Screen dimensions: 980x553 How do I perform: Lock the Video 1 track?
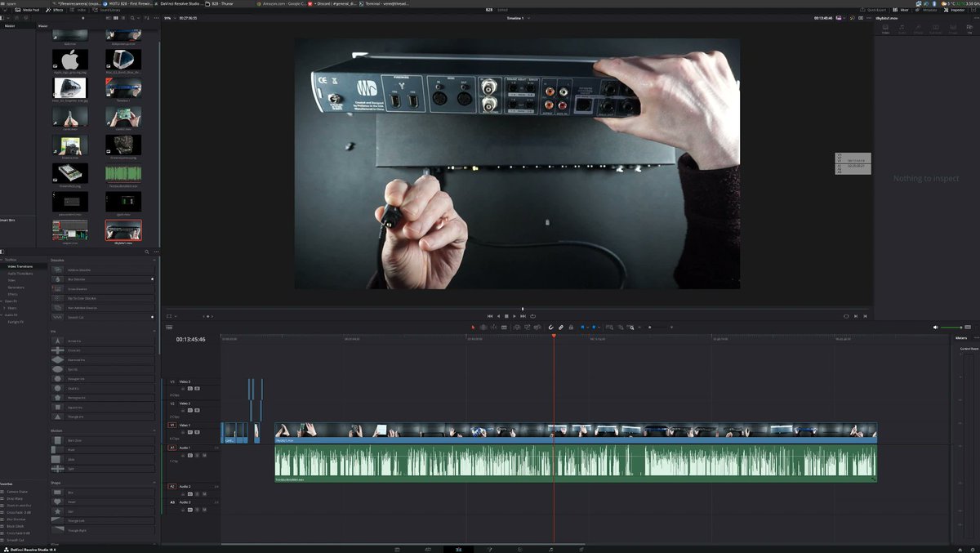(183, 432)
